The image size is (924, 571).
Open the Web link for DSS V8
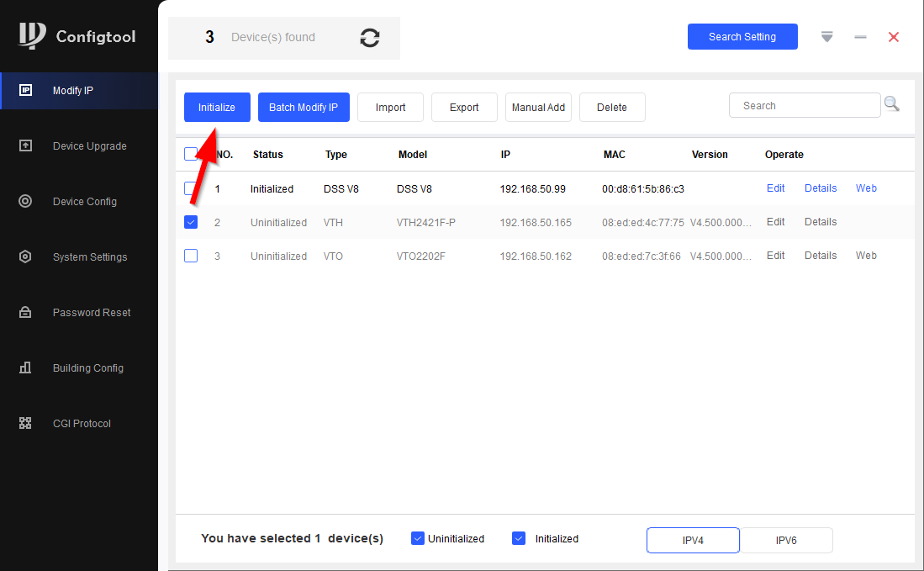pyautogui.click(x=866, y=188)
